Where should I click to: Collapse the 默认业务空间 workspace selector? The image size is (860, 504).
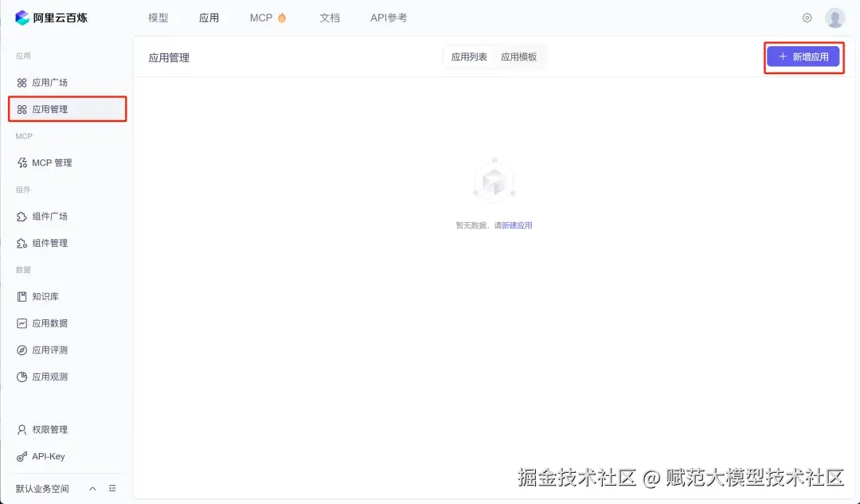[92, 488]
